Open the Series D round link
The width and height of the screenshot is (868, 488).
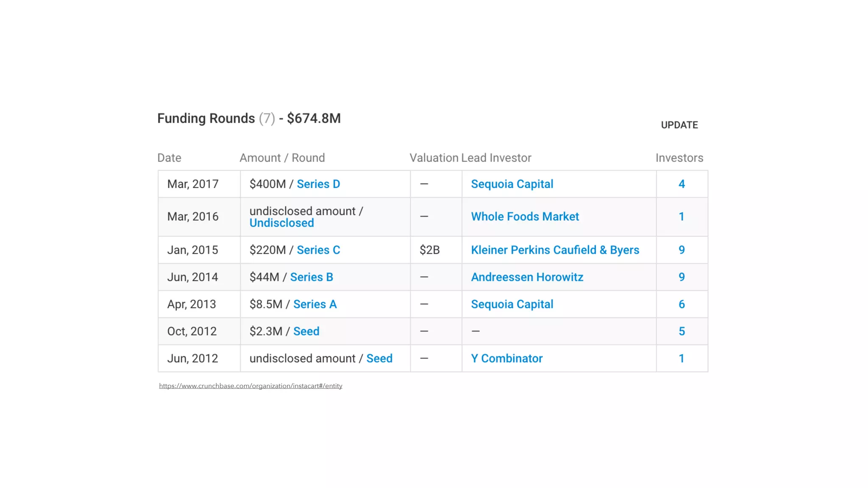pyautogui.click(x=318, y=184)
